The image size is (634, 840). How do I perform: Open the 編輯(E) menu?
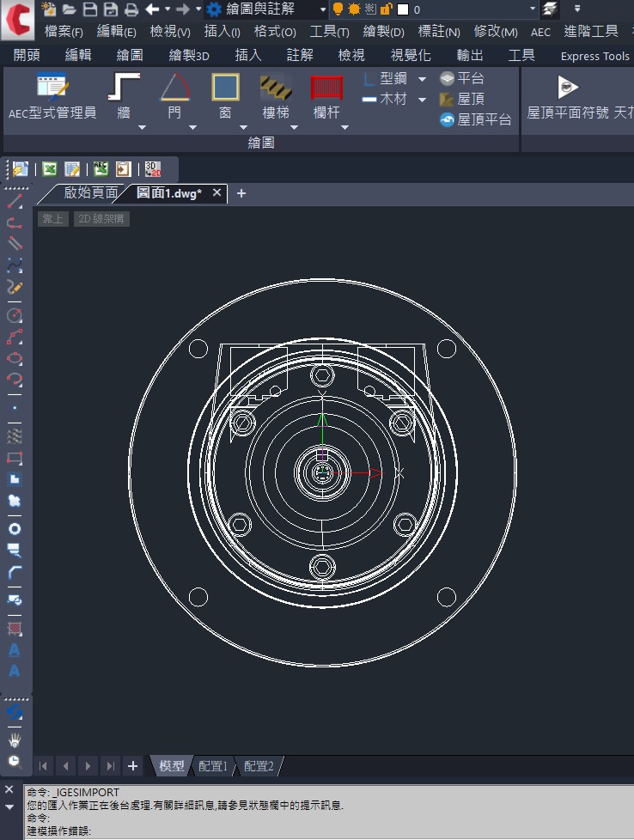[116, 32]
